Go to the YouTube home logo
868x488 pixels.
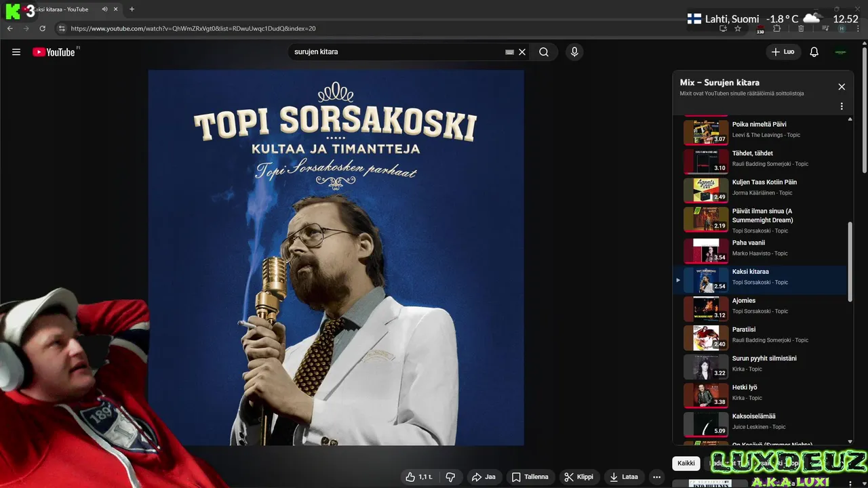tap(54, 52)
